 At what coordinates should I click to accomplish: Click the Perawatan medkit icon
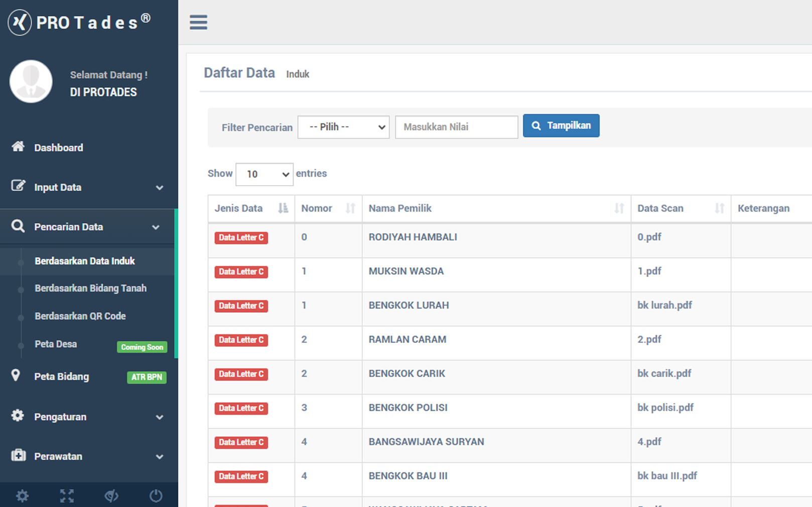coord(18,455)
